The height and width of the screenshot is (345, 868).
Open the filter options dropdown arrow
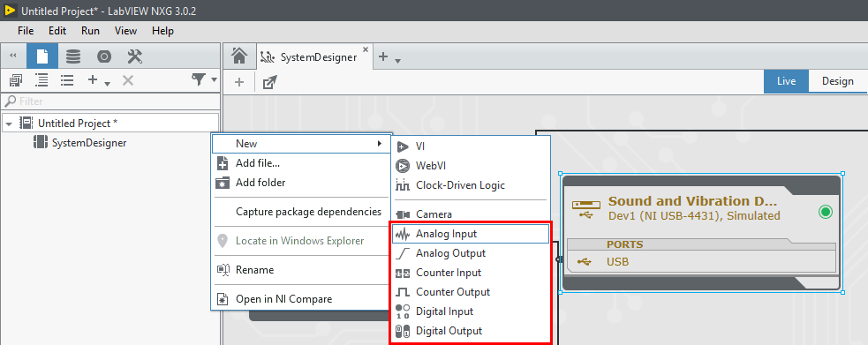(215, 80)
